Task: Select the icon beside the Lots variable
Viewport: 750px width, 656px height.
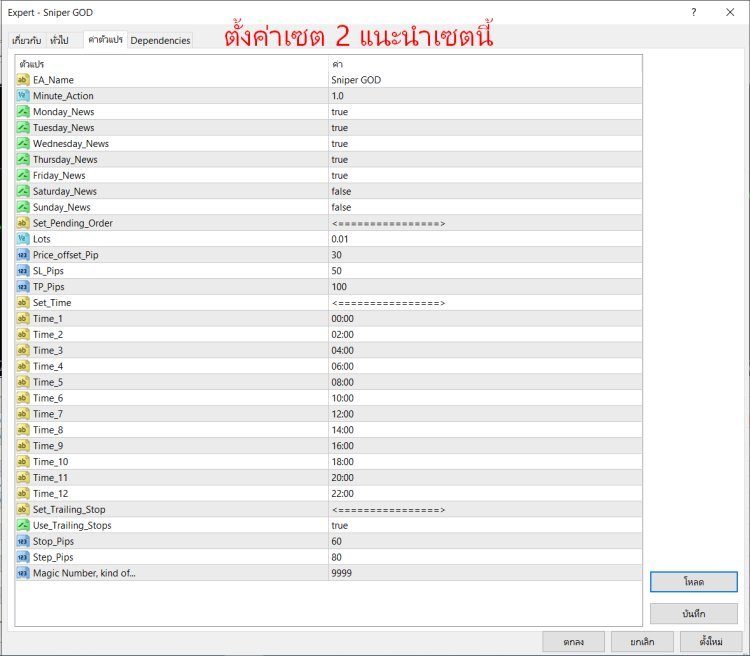Action: point(23,239)
